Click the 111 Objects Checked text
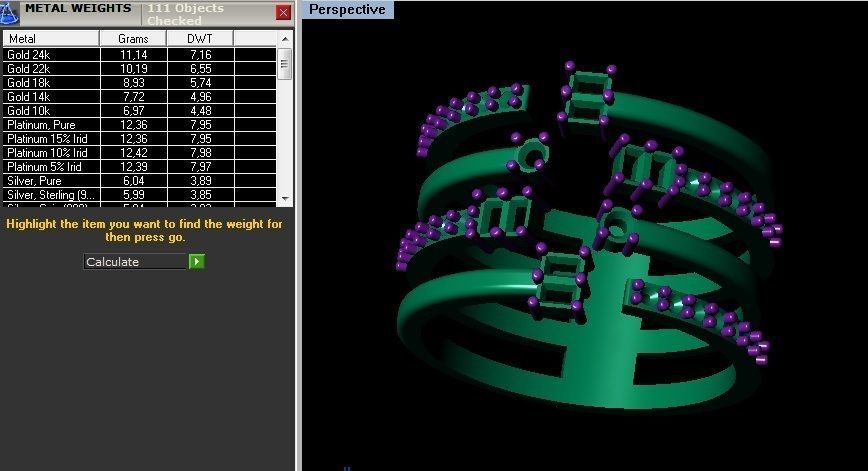This screenshot has height=471, width=868. point(185,14)
